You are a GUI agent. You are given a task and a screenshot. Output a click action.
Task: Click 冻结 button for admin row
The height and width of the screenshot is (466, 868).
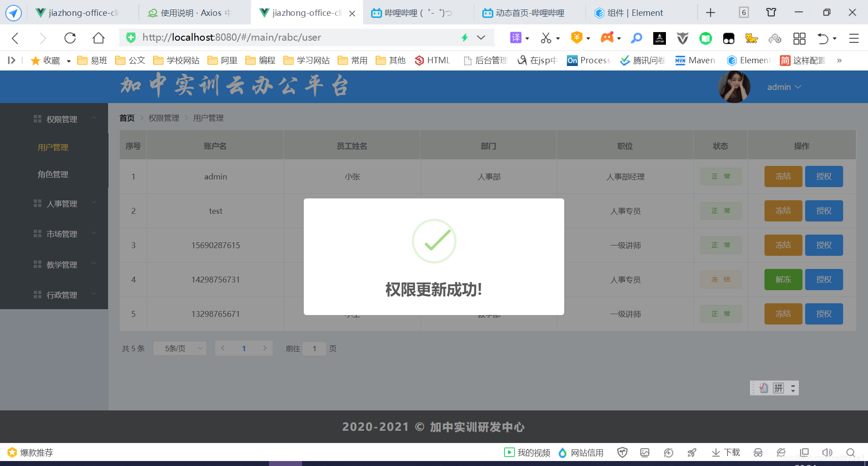point(783,176)
